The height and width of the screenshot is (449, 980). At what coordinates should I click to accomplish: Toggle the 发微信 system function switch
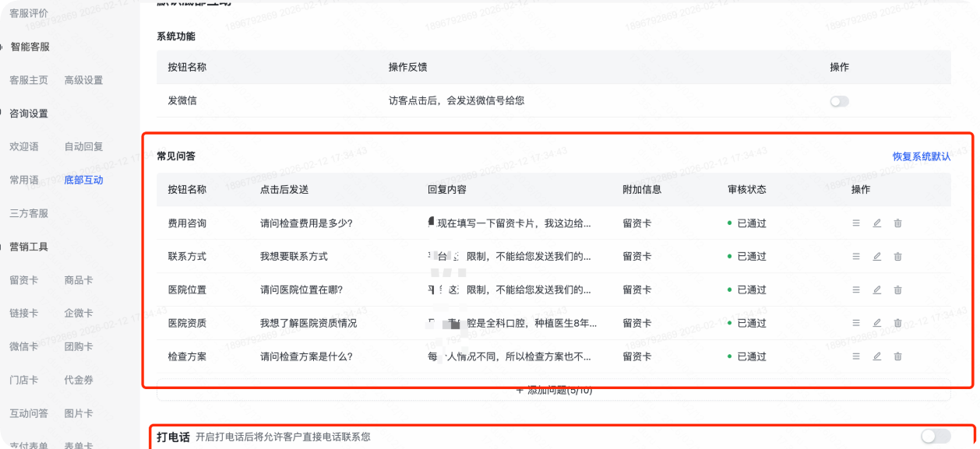839,101
